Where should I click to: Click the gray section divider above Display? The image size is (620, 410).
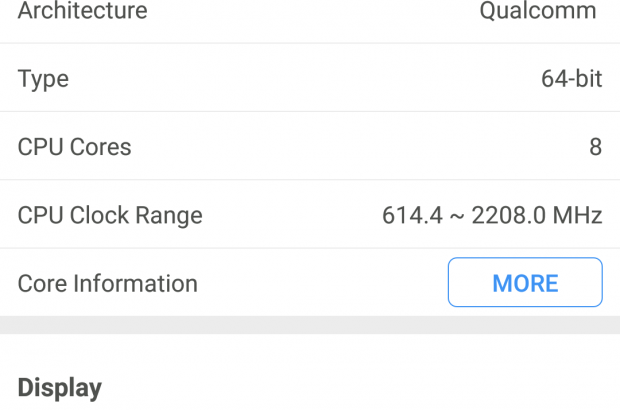point(310,325)
